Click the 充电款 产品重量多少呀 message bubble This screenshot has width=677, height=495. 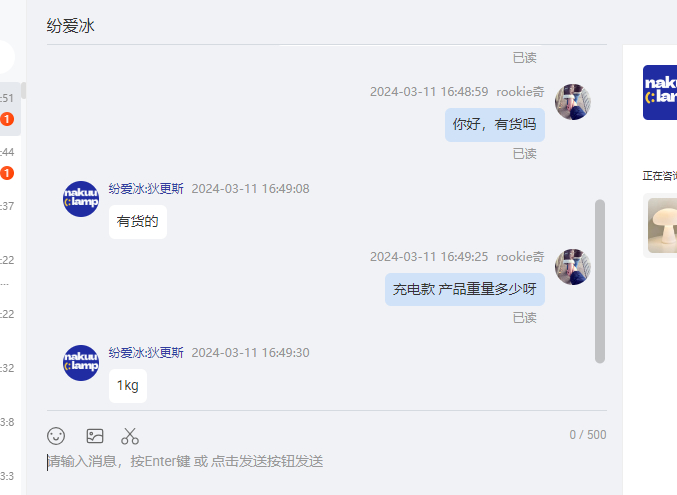(x=465, y=289)
